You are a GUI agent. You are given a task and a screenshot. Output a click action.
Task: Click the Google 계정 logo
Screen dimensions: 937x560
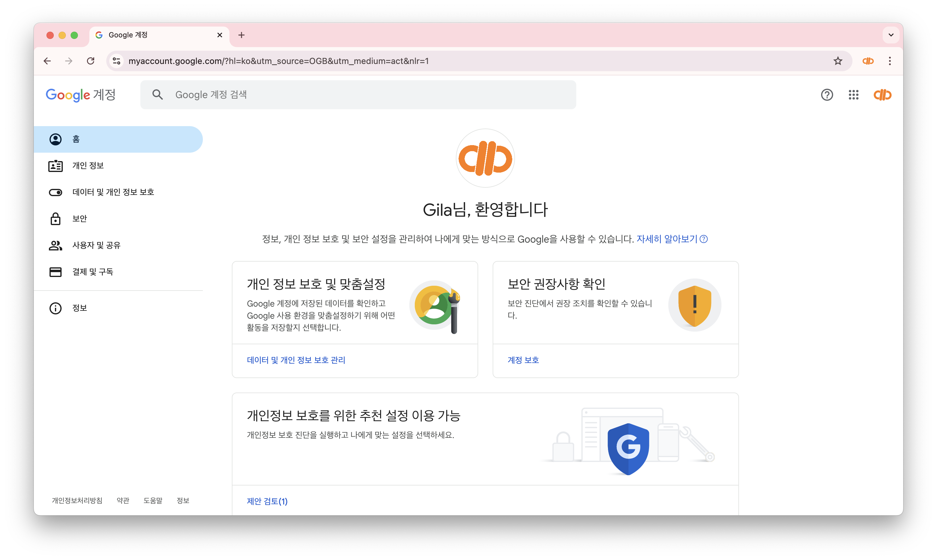pyautogui.click(x=80, y=95)
